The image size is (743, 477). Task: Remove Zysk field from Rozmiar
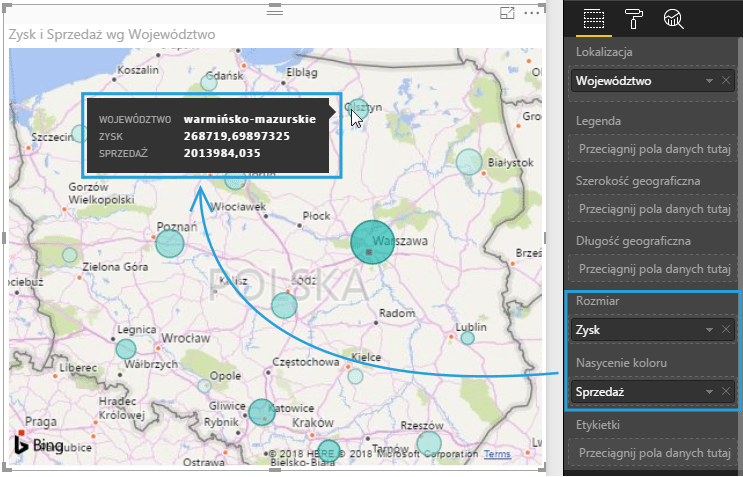(x=726, y=329)
